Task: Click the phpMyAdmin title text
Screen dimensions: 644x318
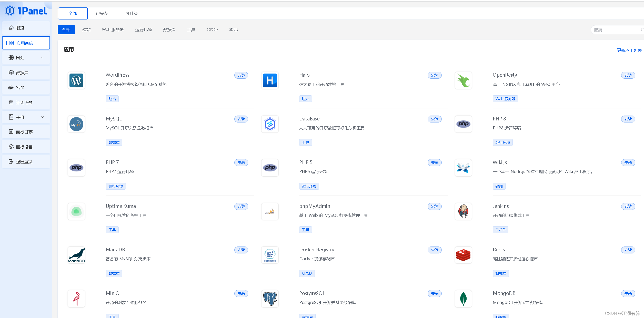Action: pyautogui.click(x=315, y=206)
